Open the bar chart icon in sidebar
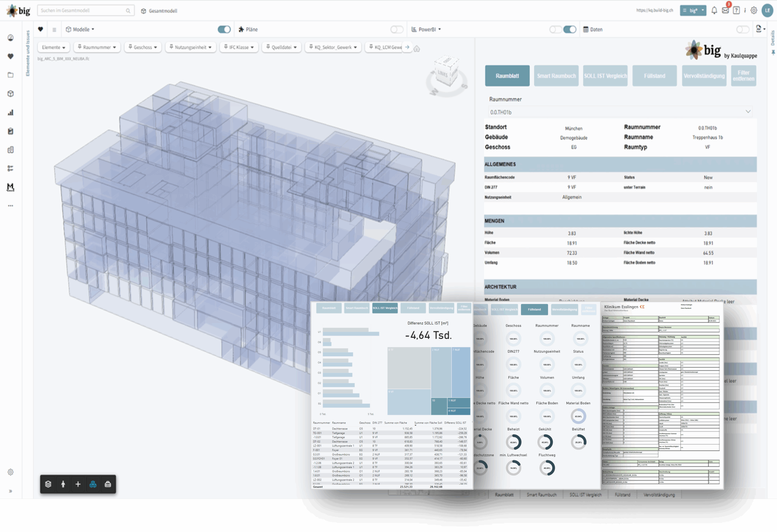 point(11,112)
